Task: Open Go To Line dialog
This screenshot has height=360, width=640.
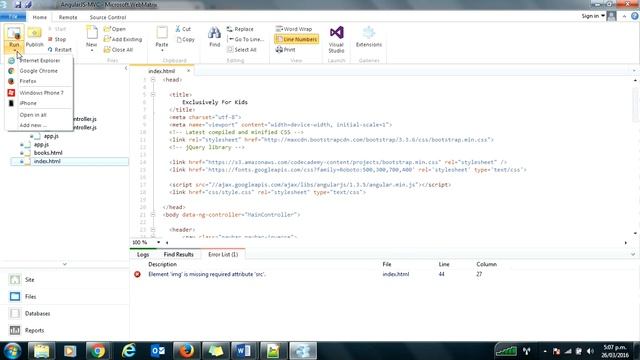Action: click(245, 39)
